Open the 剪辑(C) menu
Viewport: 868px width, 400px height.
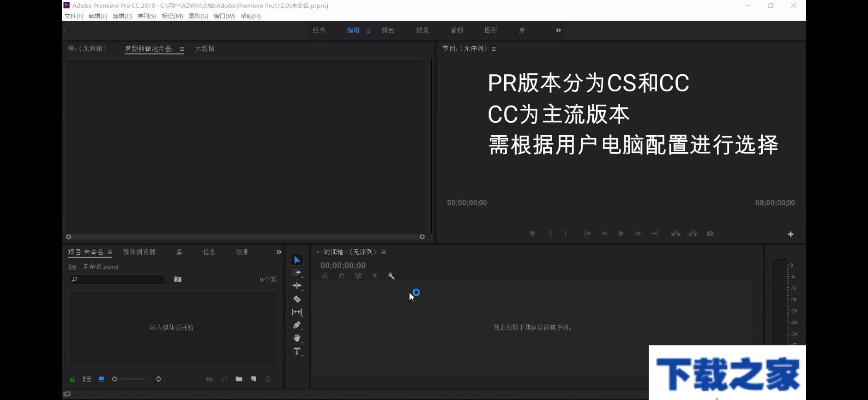122,16
